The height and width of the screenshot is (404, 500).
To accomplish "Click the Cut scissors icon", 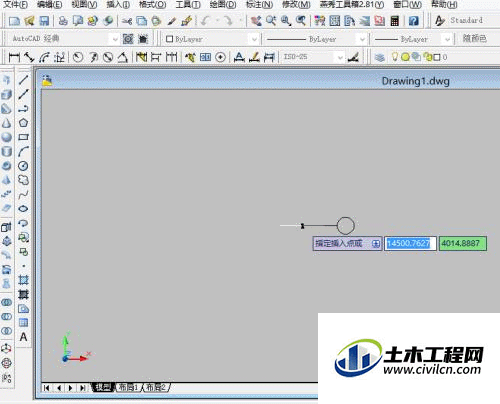I will [127, 21].
